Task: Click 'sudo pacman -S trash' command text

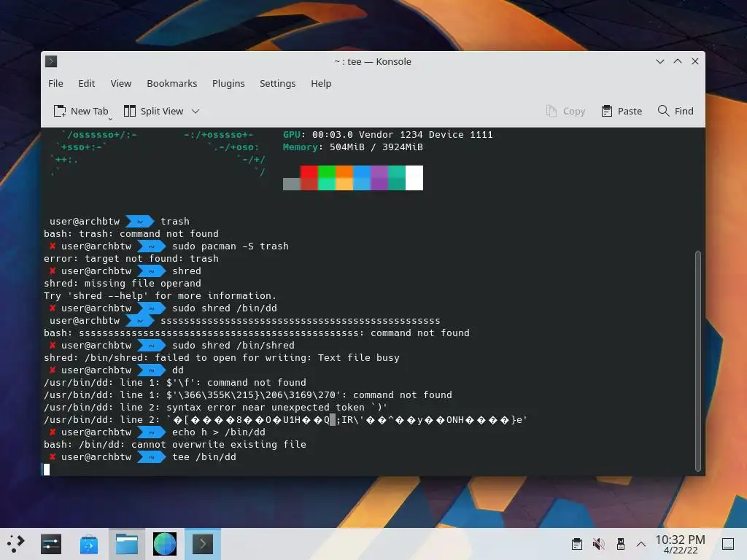Action: (230, 246)
